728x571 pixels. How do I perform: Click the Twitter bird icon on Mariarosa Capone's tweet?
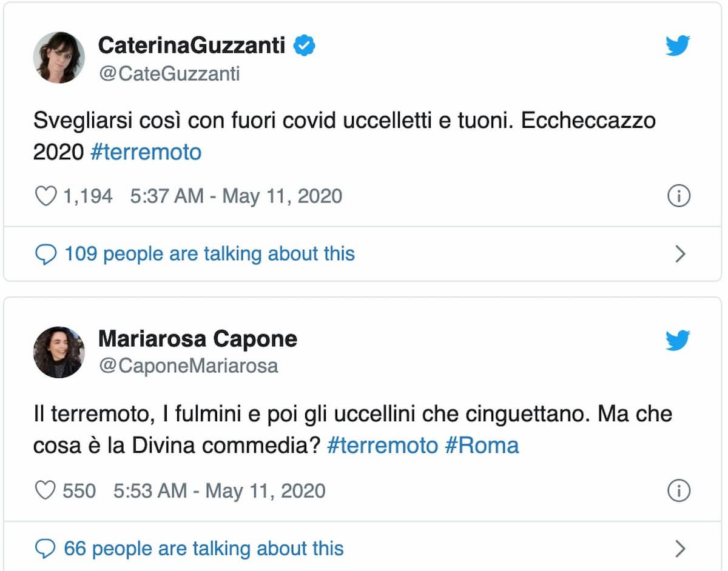click(678, 339)
